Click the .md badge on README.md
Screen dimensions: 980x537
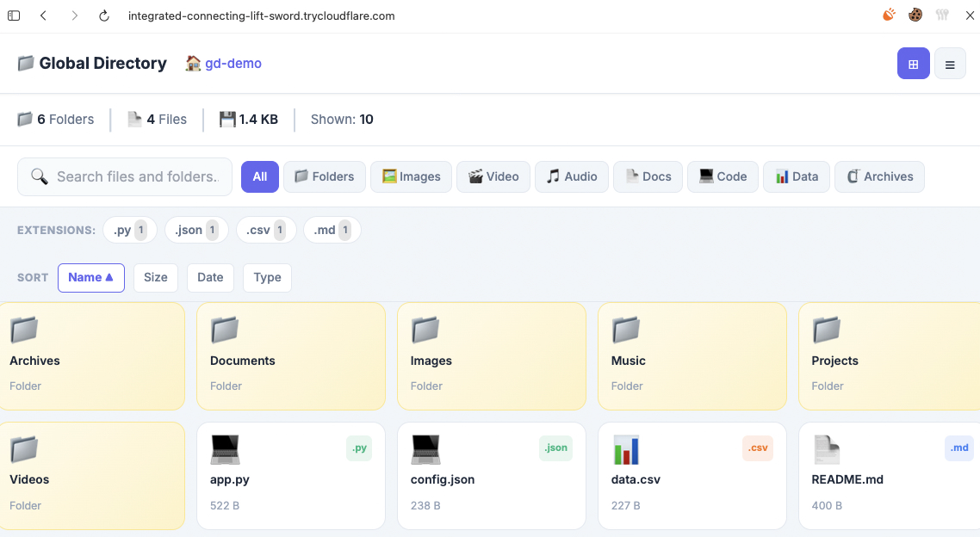click(959, 448)
